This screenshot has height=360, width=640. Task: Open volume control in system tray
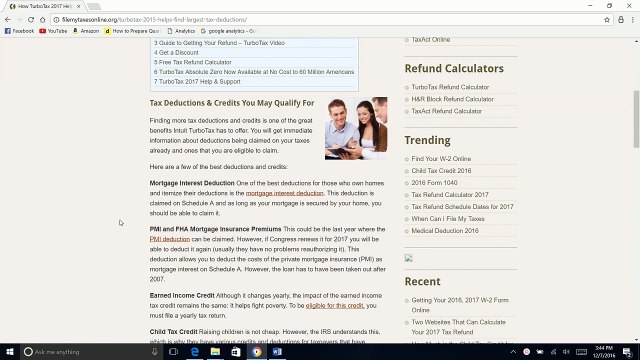click(566, 352)
